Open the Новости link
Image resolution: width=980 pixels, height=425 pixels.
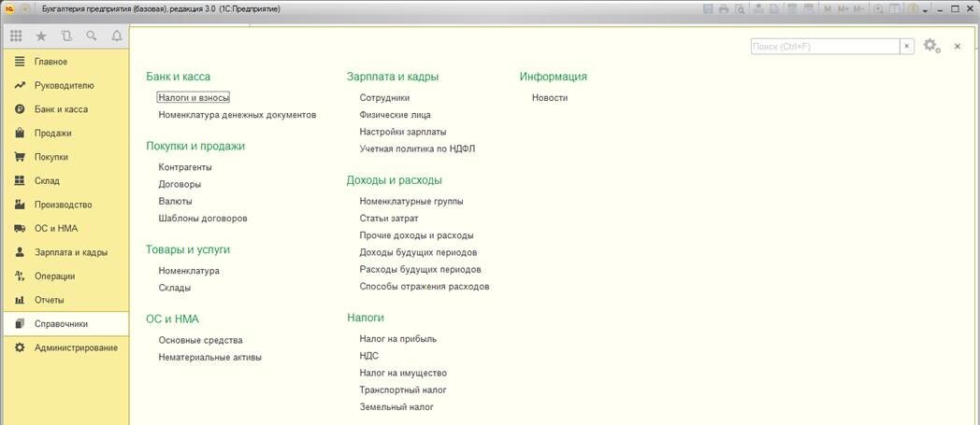pyautogui.click(x=550, y=98)
